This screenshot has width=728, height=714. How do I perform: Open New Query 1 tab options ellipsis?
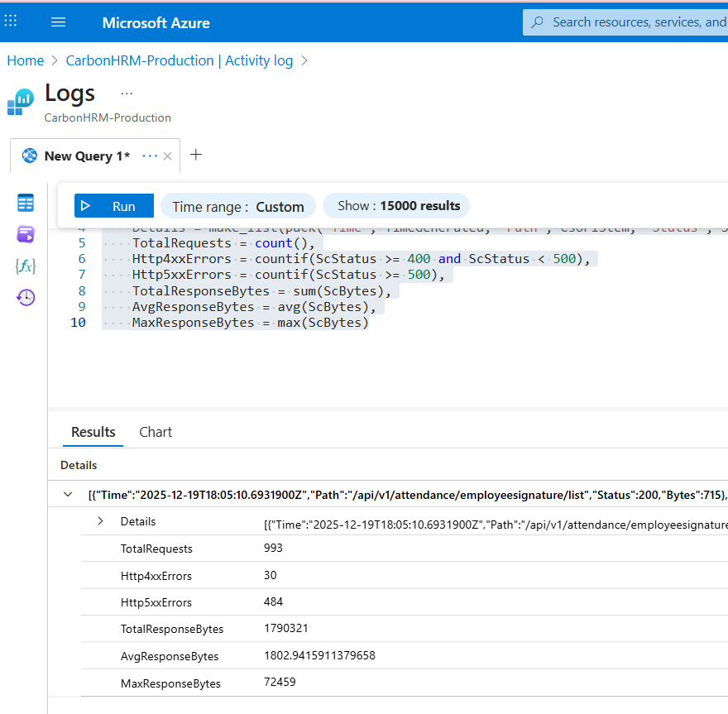(x=150, y=156)
